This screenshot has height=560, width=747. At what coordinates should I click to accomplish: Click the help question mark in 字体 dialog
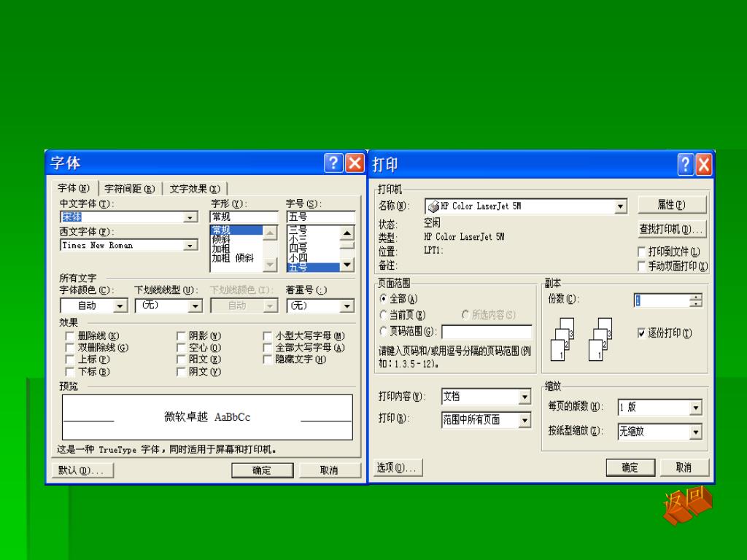click(x=333, y=163)
